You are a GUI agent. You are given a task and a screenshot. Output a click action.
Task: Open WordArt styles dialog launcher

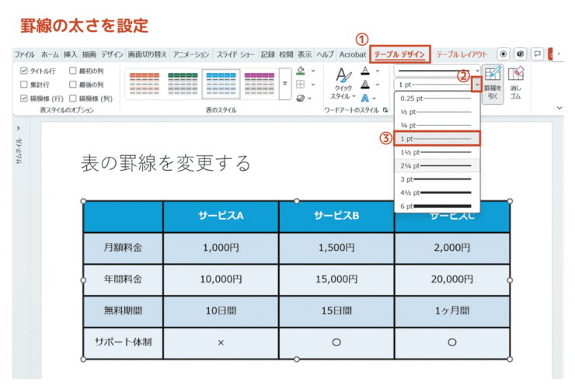385,110
